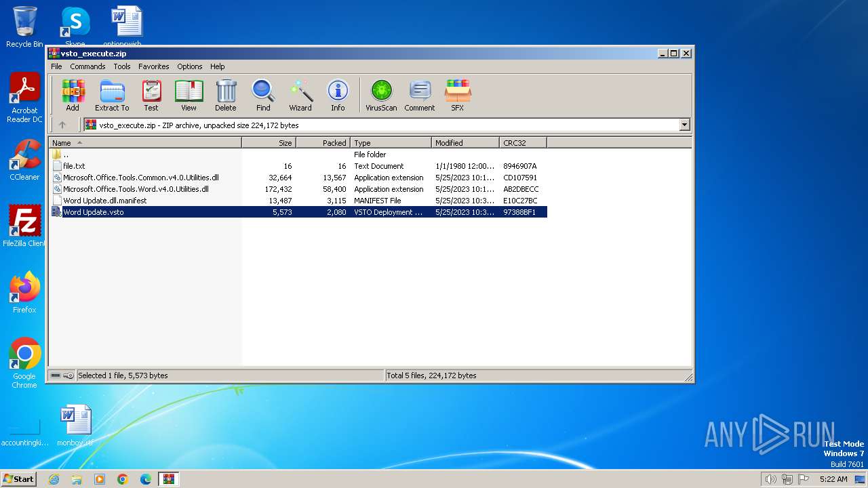The height and width of the screenshot is (488, 868).
Task: Select Microsoft.Office.Tools.Common.v4.0.Utilities.dll
Action: [x=298, y=178]
